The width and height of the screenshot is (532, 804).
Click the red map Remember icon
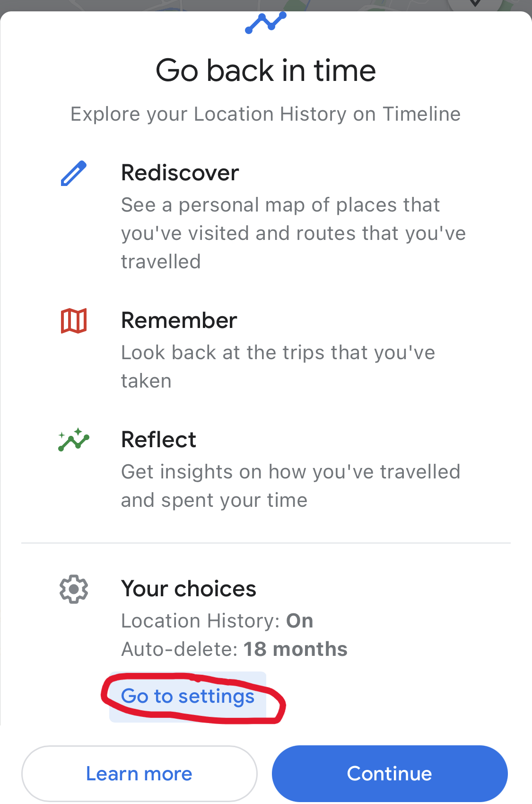(x=74, y=321)
